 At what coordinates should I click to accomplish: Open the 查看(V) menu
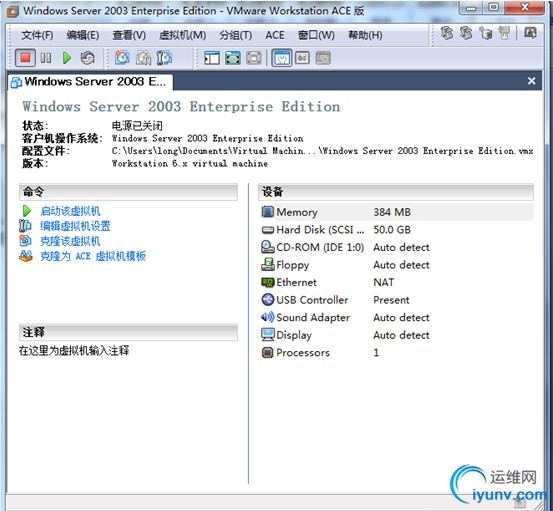tap(129, 35)
